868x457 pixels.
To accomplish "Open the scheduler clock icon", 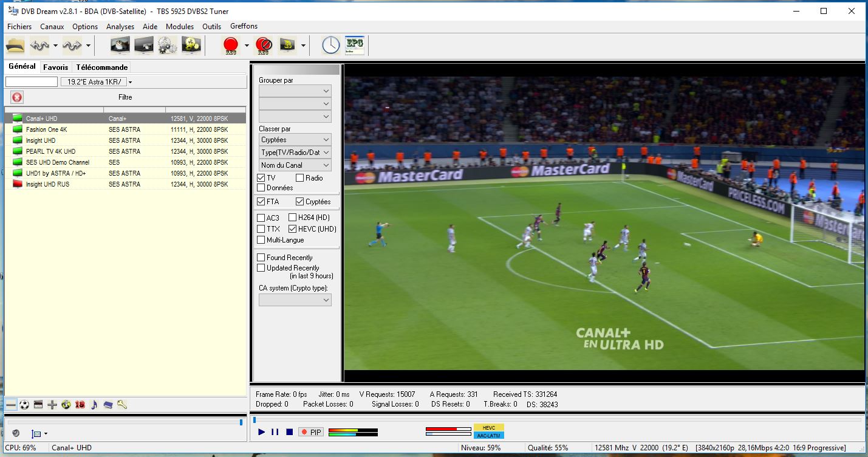I will (x=330, y=45).
